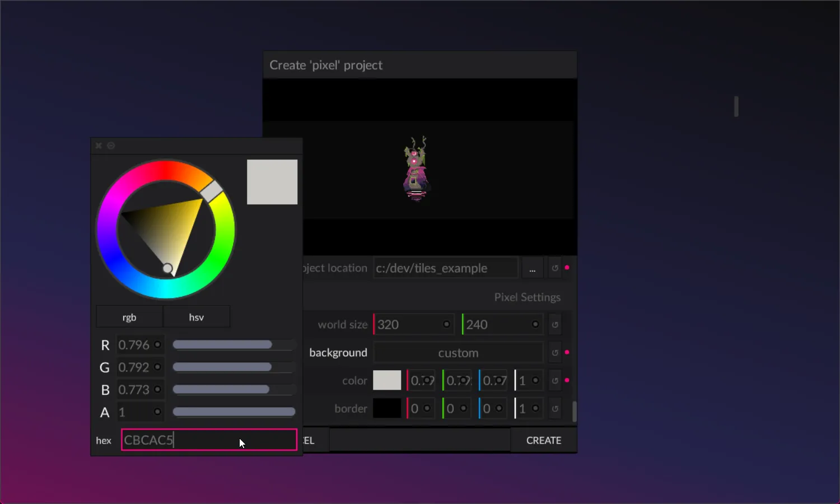Click the background color swatch
The width and height of the screenshot is (840, 504).
pyautogui.click(x=387, y=381)
